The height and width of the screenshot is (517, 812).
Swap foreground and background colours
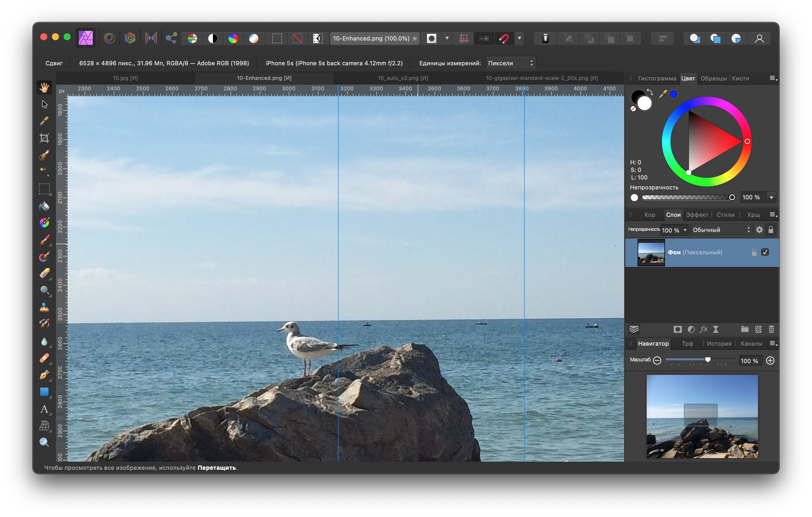pyautogui.click(x=650, y=92)
